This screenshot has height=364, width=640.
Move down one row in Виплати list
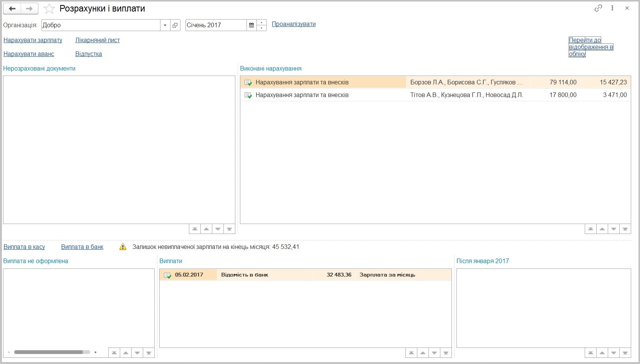pyautogui.click(x=434, y=353)
